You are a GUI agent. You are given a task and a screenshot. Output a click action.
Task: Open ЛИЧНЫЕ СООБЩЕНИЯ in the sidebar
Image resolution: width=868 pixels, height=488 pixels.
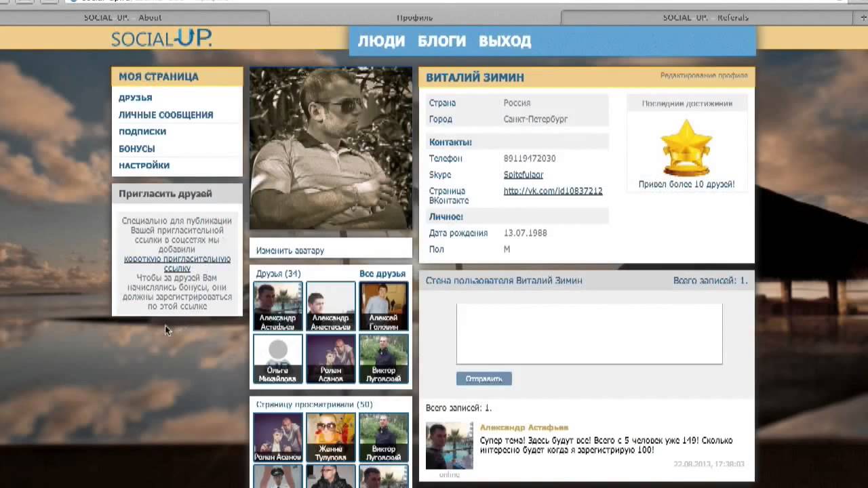tap(166, 115)
